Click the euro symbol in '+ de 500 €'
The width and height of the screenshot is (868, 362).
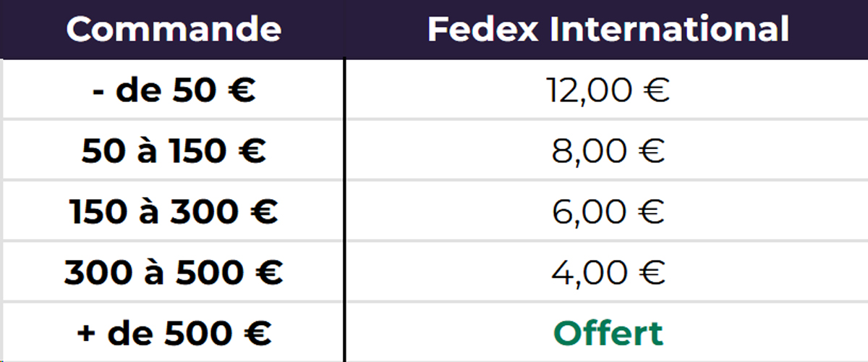(258, 334)
